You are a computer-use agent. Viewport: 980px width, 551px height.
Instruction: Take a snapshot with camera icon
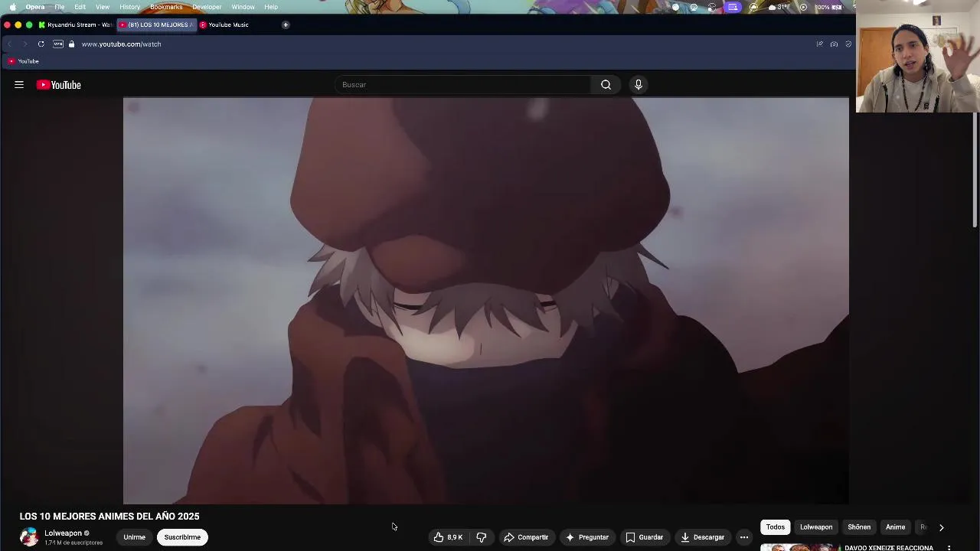click(834, 44)
